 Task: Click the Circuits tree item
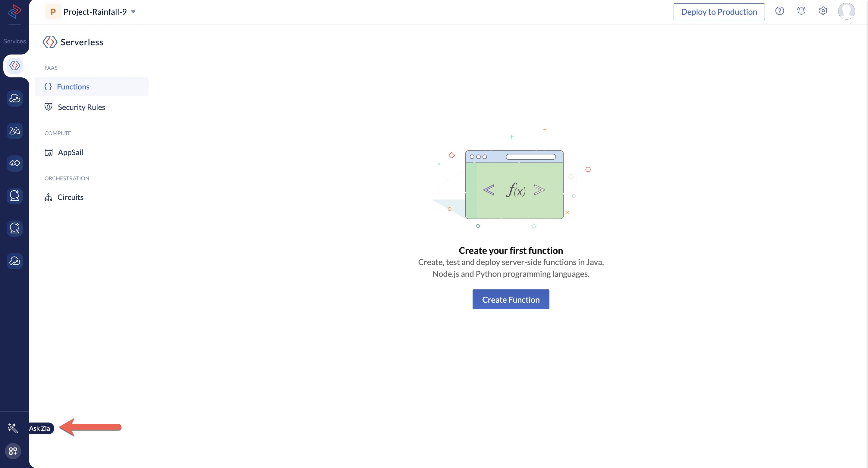point(70,197)
